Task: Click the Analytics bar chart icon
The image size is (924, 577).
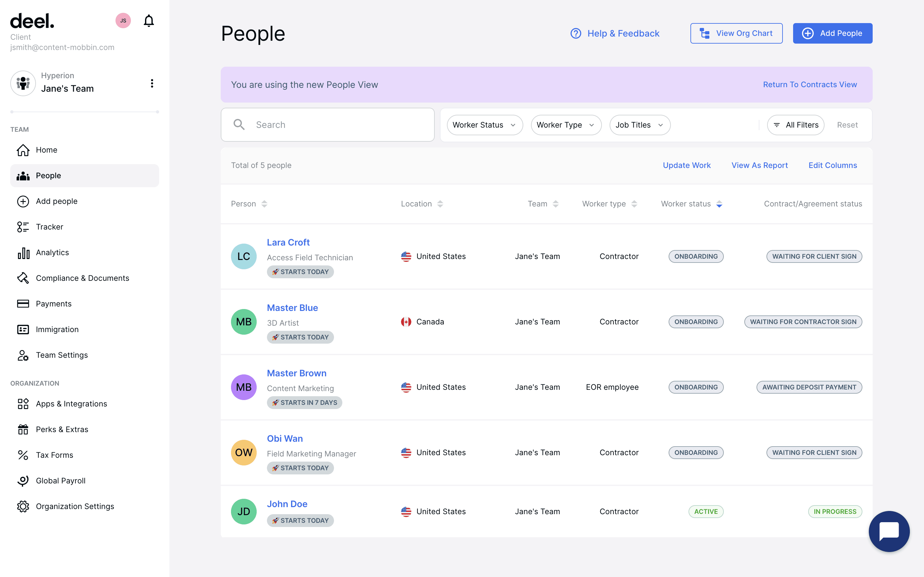Action: pyautogui.click(x=23, y=253)
